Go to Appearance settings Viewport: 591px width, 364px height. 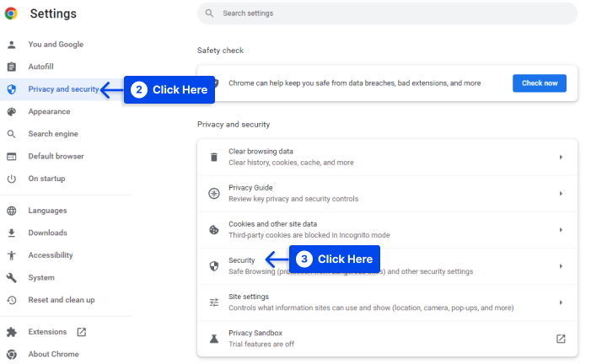click(x=49, y=111)
